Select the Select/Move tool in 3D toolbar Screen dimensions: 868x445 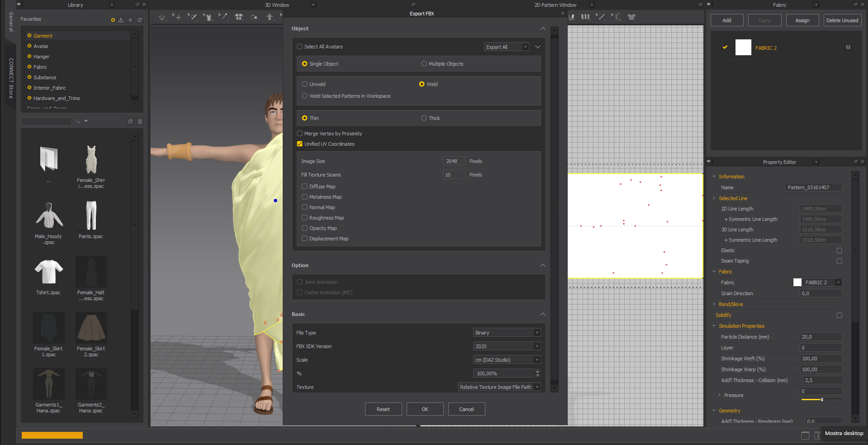[177, 17]
